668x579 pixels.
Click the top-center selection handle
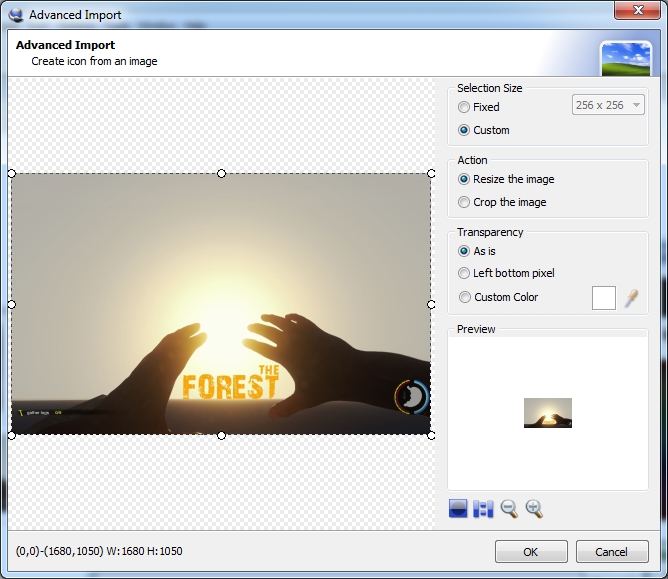pos(221,173)
